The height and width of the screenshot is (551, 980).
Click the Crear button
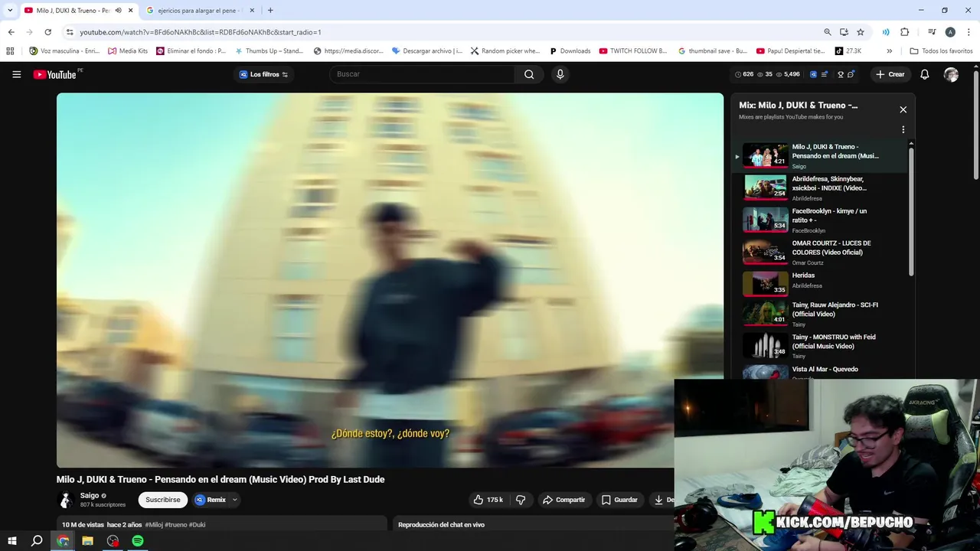pos(890,74)
